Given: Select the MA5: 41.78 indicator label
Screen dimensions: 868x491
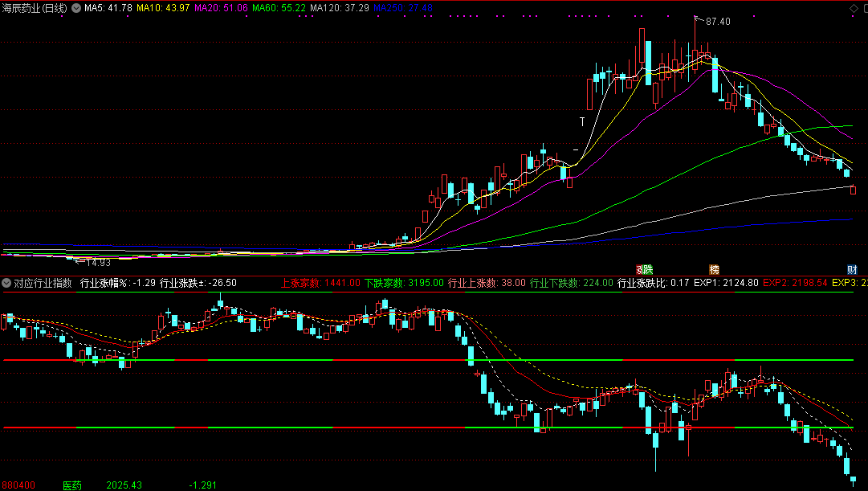Looking at the screenshot, I should pos(108,8).
